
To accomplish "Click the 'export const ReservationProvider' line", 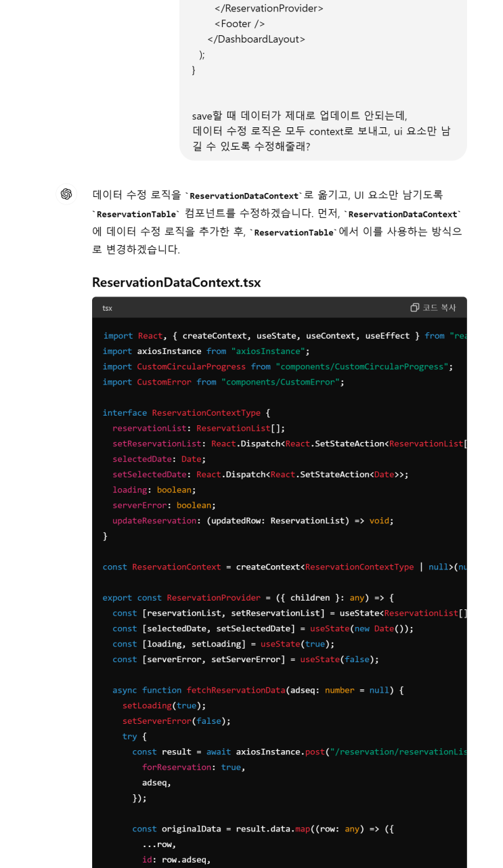I will point(248,598).
